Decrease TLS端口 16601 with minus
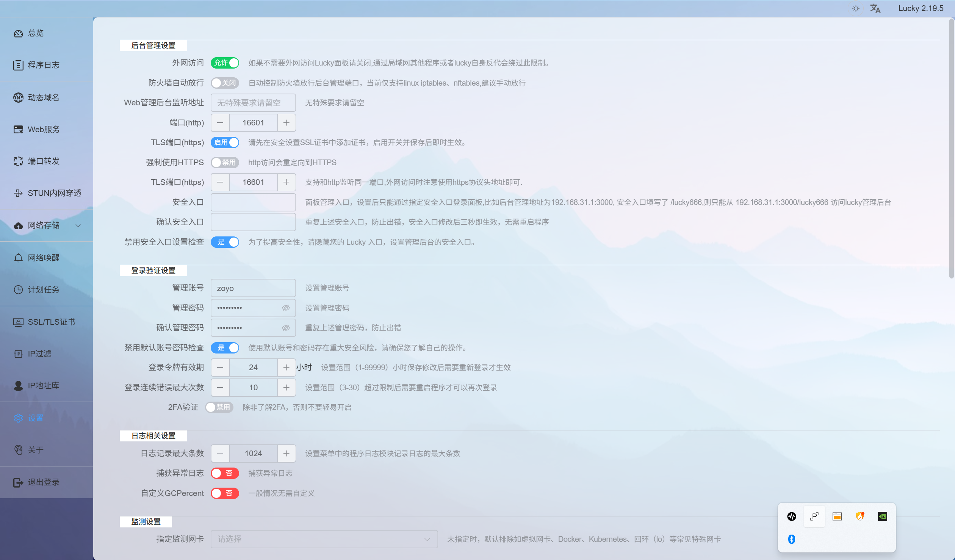The image size is (955, 560). click(x=220, y=182)
